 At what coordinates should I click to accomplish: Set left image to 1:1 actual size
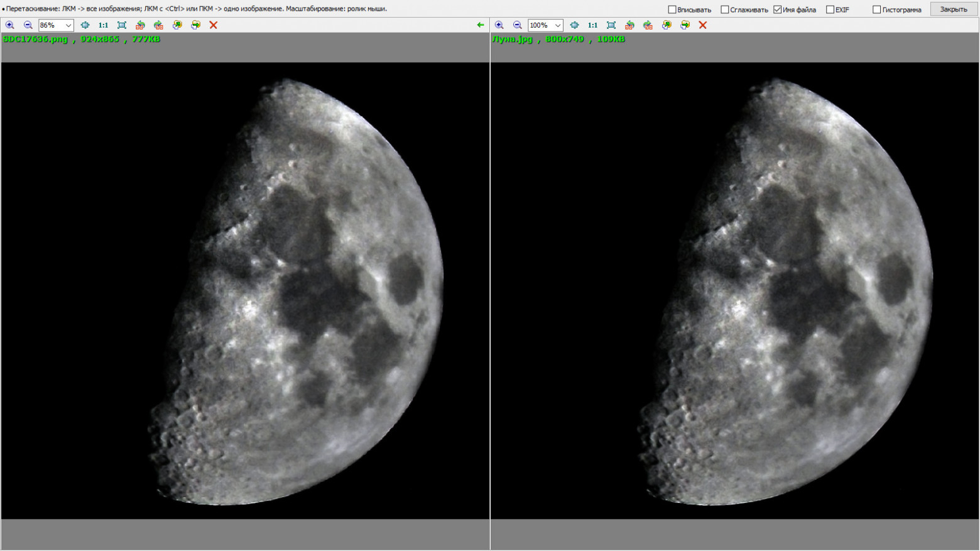click(x=103, y=25)
